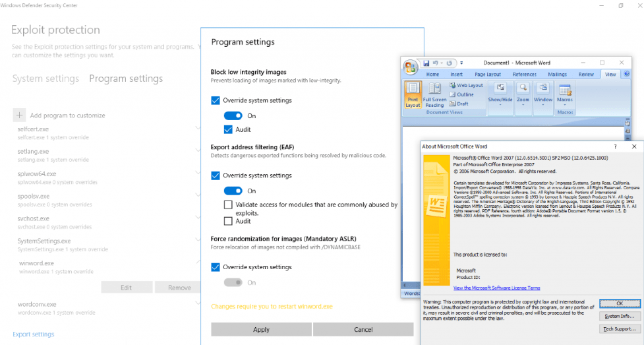View the Microsoft Software License Terms link
Screen dimensions: 644x345
point(496,288)
